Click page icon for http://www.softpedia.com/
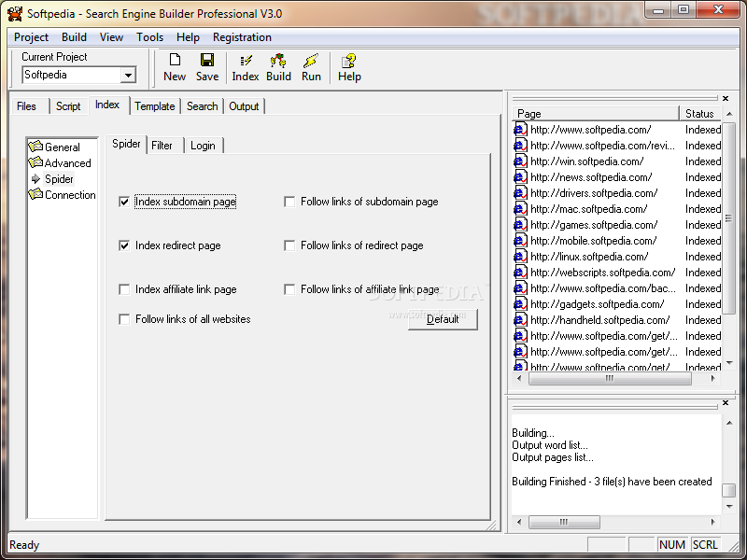Screen dimensions: 747x560 pyautogui.click(x=520, y=130)
